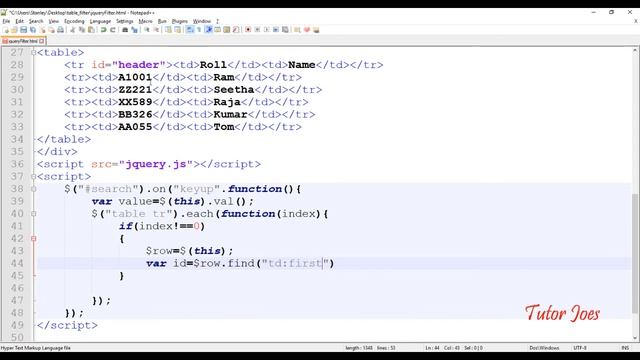Collapse the script fold marker on line 37
This screenshot has width=640, height=360.
33,177
